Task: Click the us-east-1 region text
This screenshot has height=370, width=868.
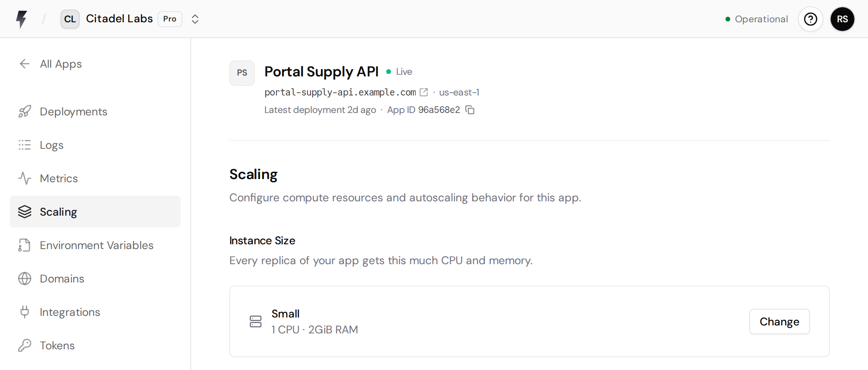Action: click(459, 92)
